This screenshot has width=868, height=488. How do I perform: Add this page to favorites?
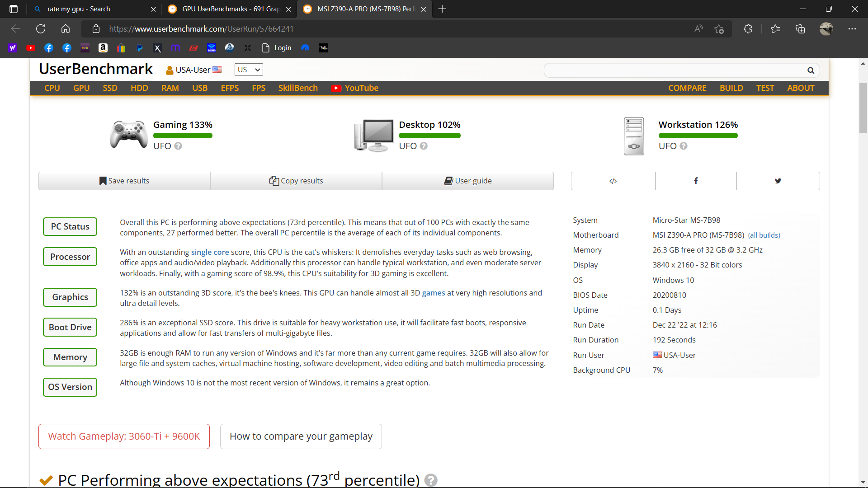[719, 29]
